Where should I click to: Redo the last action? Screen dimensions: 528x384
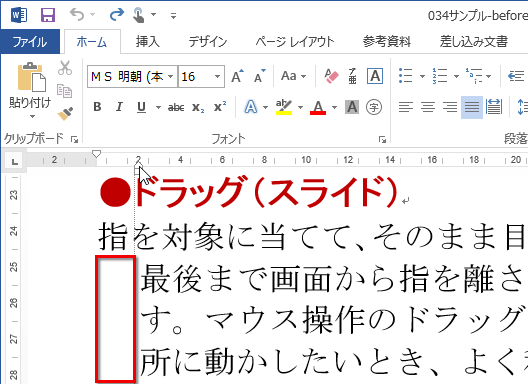coord(117,15)
